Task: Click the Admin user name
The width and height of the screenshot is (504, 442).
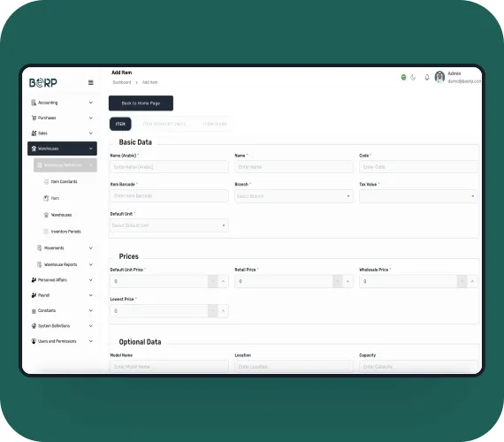Action: click(x=454, y=73)
